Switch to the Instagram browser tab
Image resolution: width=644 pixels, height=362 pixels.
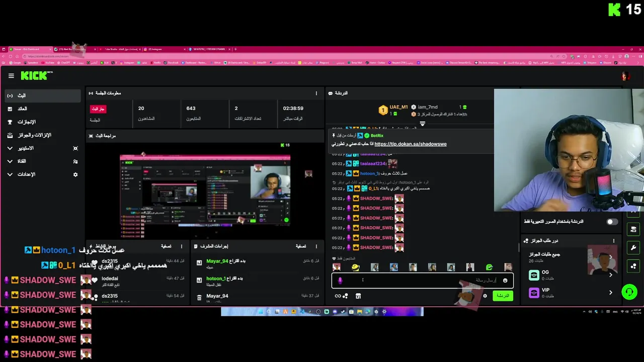[165, 49]
